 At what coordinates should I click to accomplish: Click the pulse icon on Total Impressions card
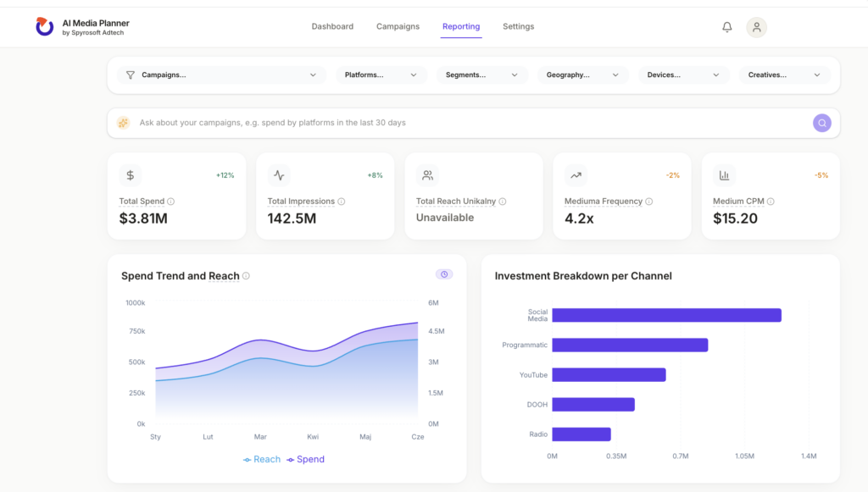[x=278, y=175]
